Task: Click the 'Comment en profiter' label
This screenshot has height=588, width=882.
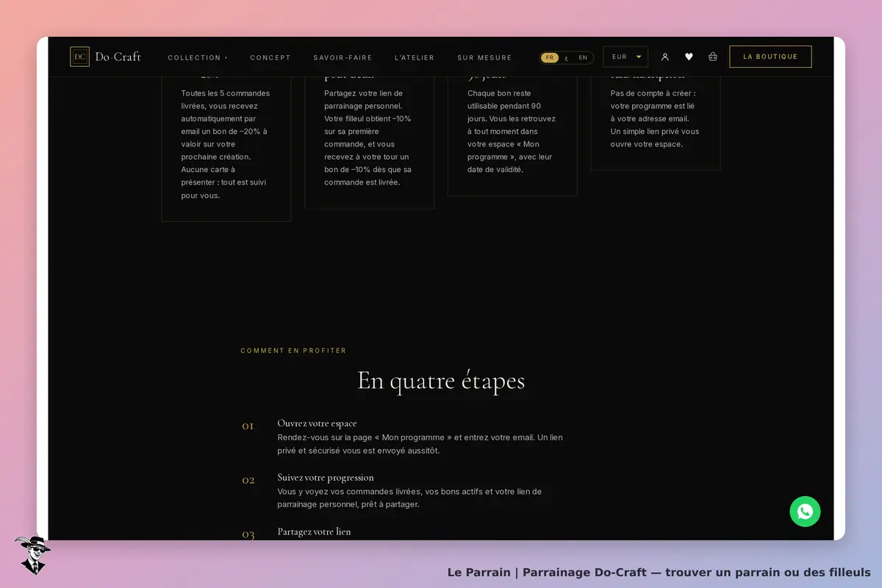Action: (293, 351)
